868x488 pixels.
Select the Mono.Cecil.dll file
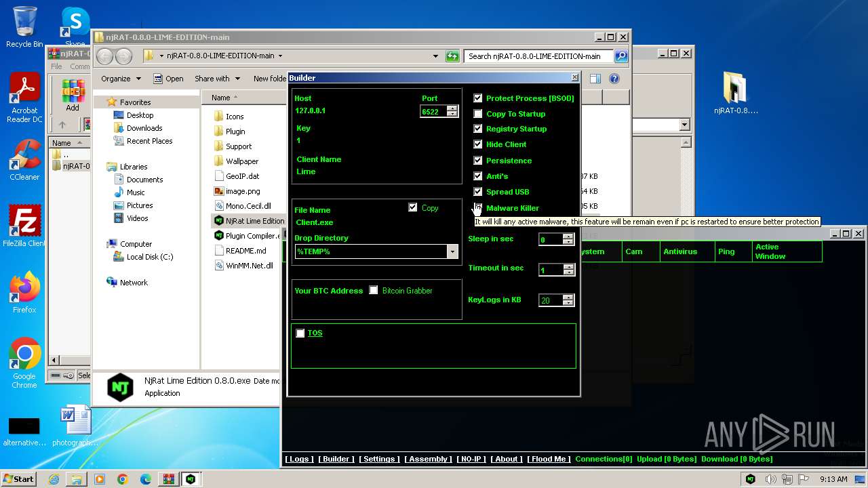point(248,206)
